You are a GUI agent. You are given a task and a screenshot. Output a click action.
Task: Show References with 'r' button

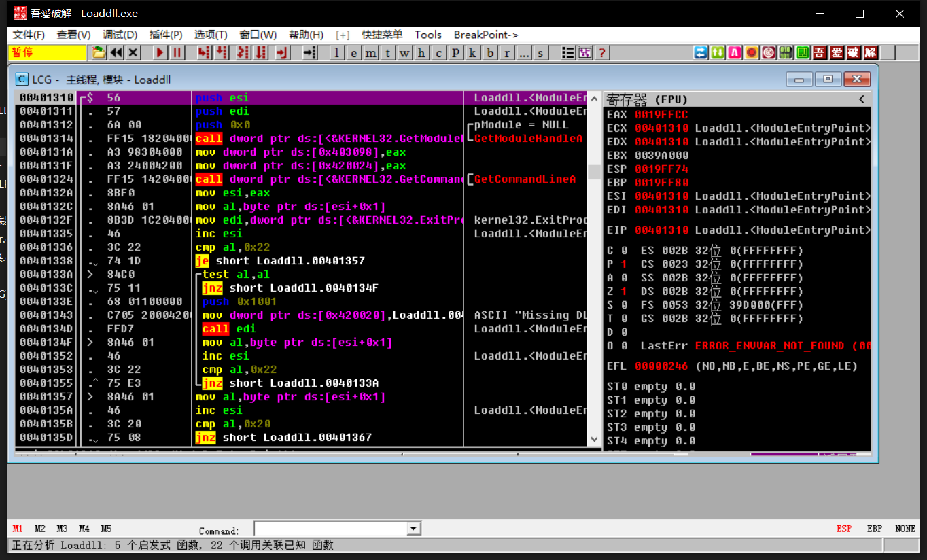coord(508,53)
